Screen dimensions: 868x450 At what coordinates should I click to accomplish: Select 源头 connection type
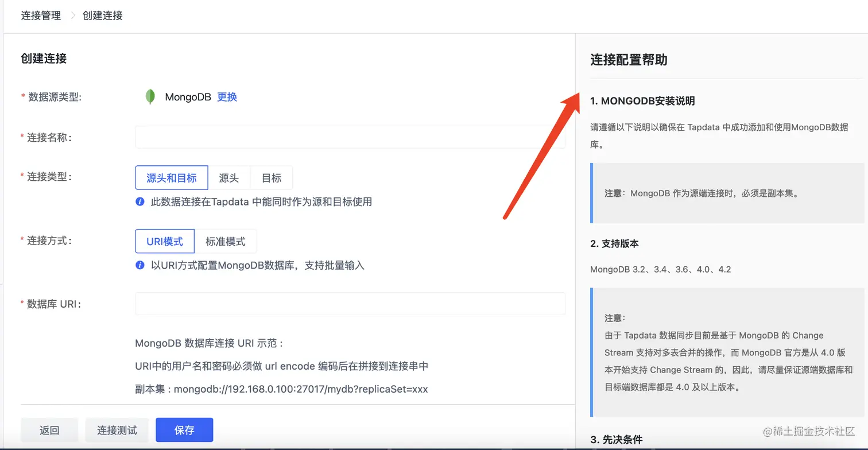[x=229, y=178]
